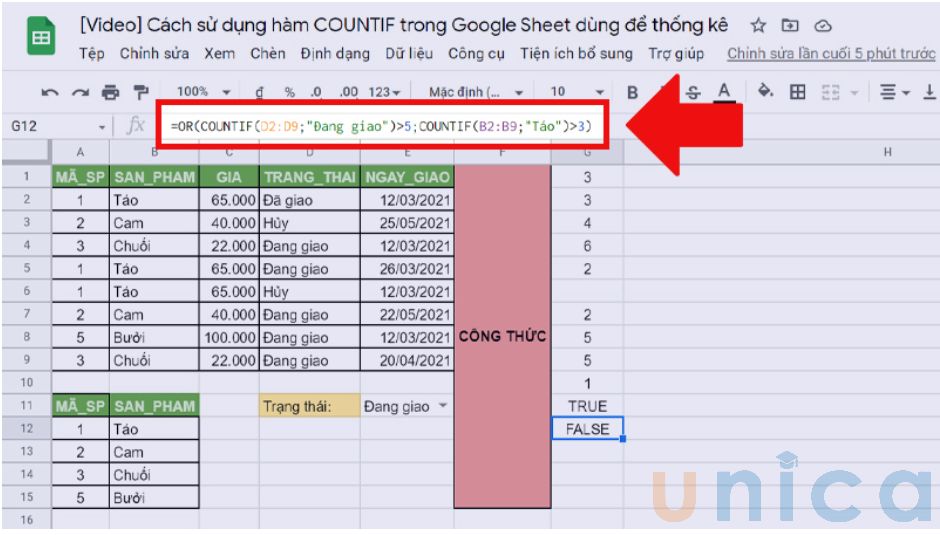Open the zoom 100% dropdown
The width and height of the screenshot is (940, 535).
pyautogui.click(x=203, y=92)
